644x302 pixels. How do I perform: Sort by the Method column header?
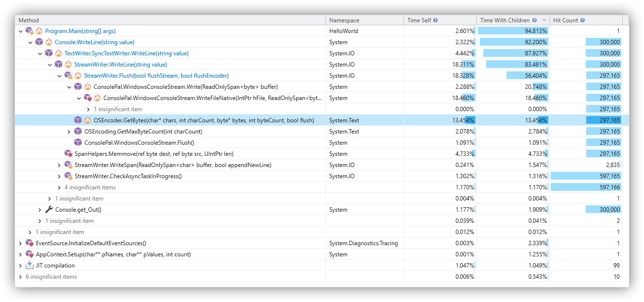pyautogui.click(x=29, y=20)
